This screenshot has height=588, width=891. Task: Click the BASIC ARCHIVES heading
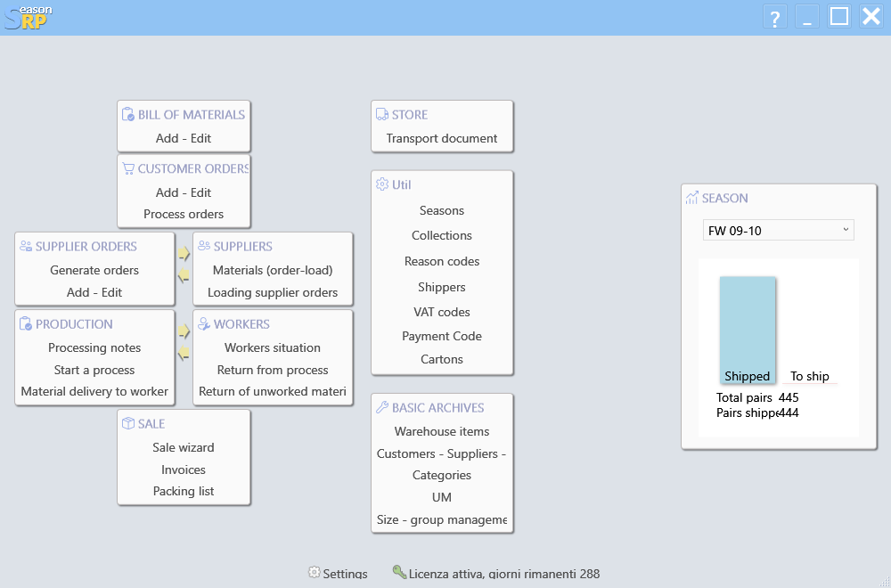[438, 408]
